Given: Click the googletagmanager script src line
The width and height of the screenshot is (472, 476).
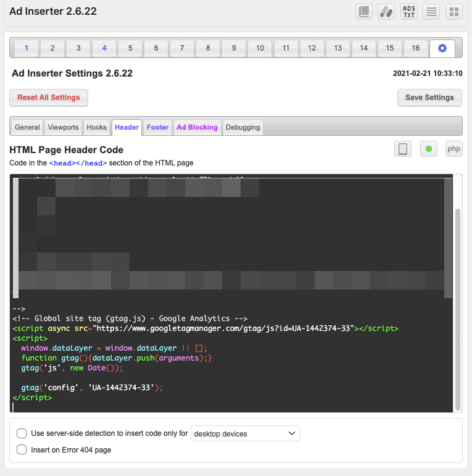Looking at the screenshot, I should click(205, 328).
